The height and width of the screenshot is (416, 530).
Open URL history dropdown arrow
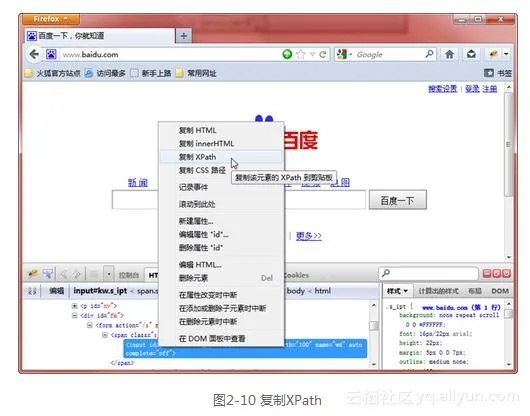(312, 54)
